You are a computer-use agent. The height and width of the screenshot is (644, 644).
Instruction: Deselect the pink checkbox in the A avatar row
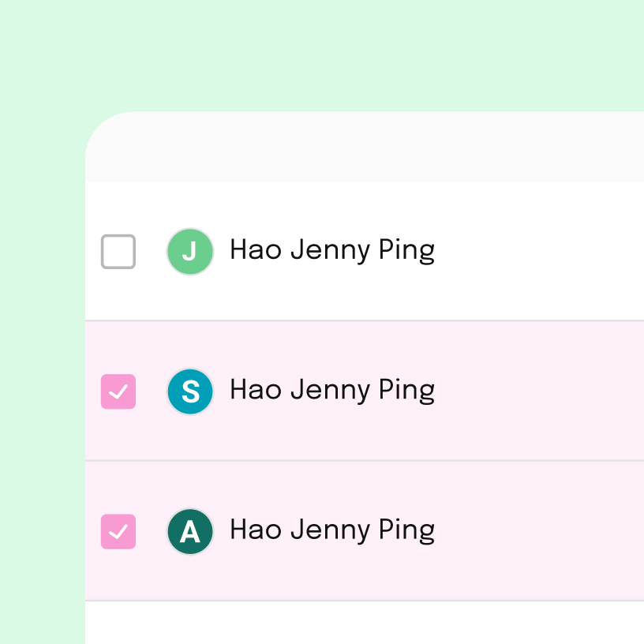[118, 531]
